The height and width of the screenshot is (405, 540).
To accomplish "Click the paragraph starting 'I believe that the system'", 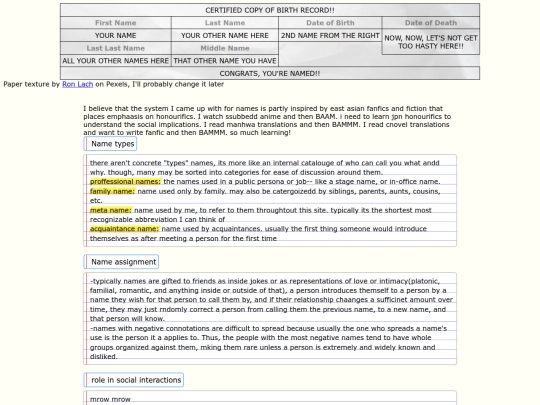I will (267, 121).
